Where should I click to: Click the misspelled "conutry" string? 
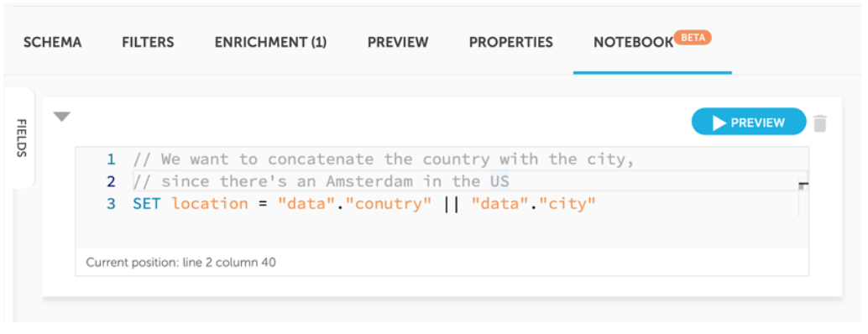389,203
